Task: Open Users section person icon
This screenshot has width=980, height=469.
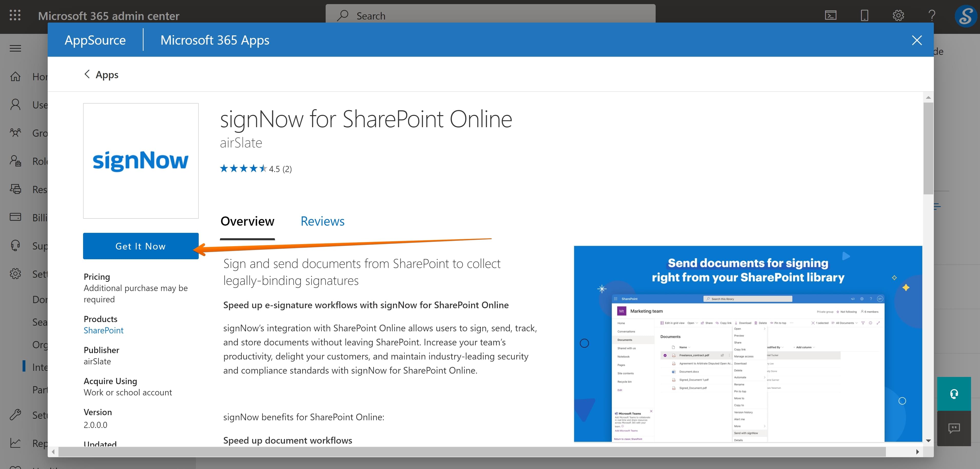Action: pos(15,105)
